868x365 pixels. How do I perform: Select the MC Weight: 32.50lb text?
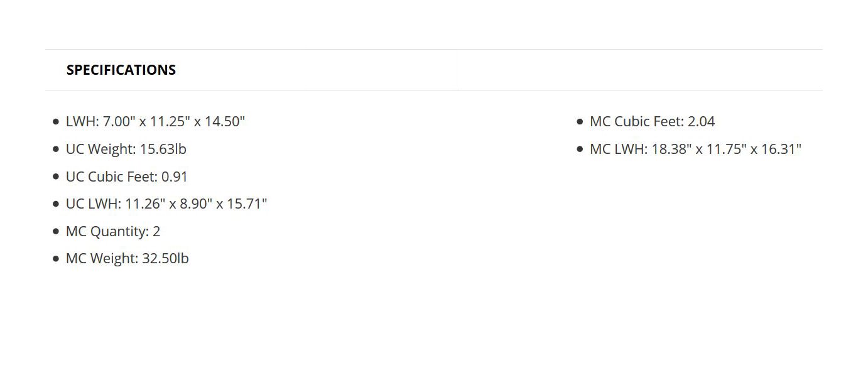coord(127,258)
